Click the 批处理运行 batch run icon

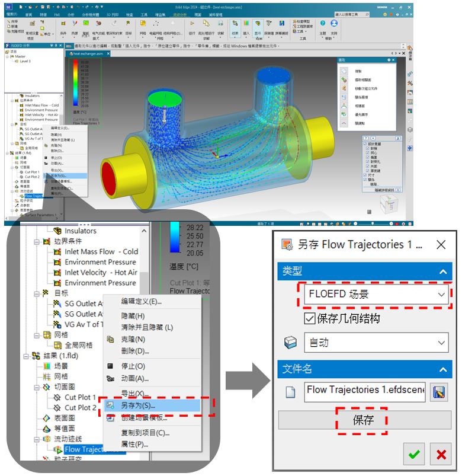click(x=206, y=23)
